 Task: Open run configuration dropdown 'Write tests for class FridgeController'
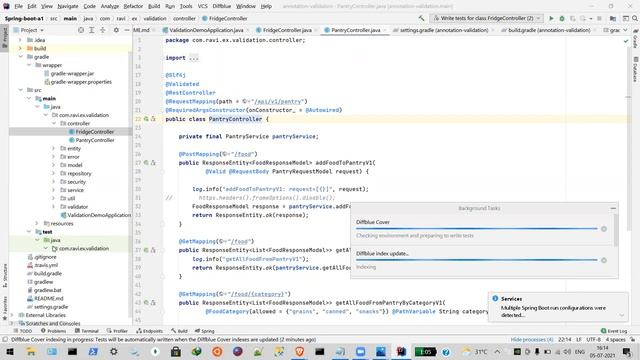click(x=487, y=18)
